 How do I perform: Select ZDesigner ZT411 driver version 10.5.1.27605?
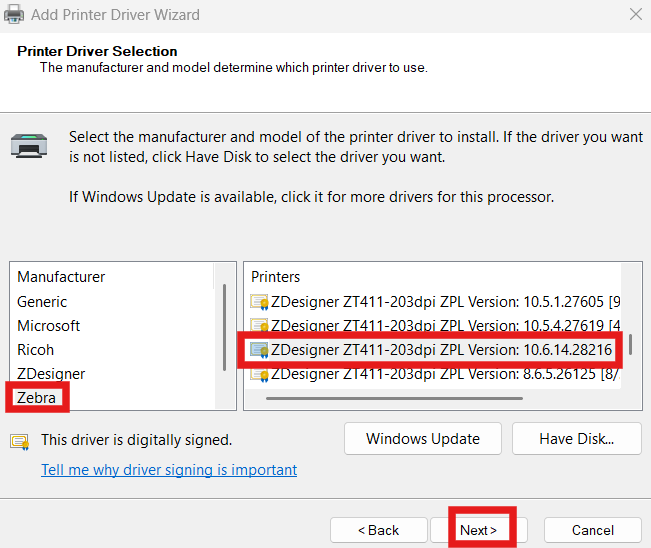tap(435, 302)
